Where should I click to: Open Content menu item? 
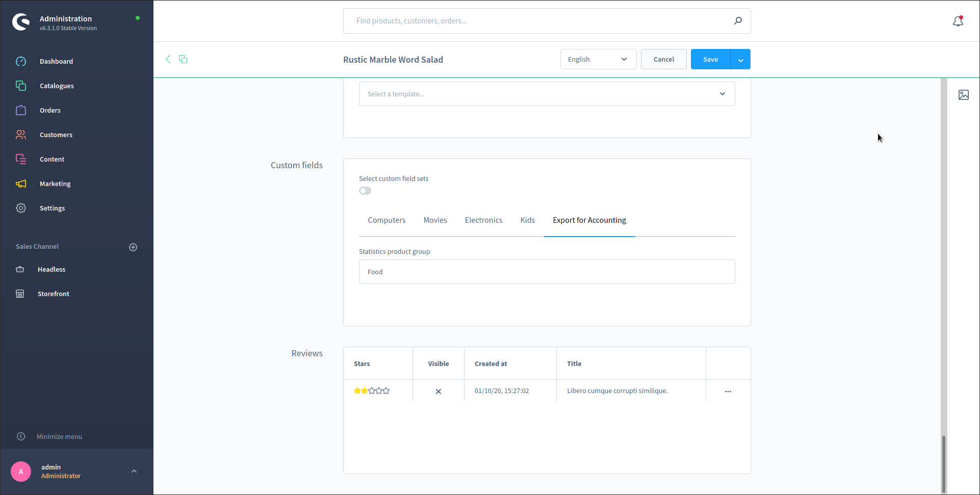pyautogui.click(x=52, y=159)
